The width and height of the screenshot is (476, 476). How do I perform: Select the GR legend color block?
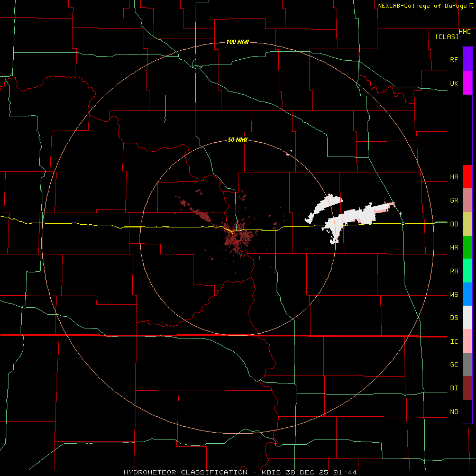467,200
